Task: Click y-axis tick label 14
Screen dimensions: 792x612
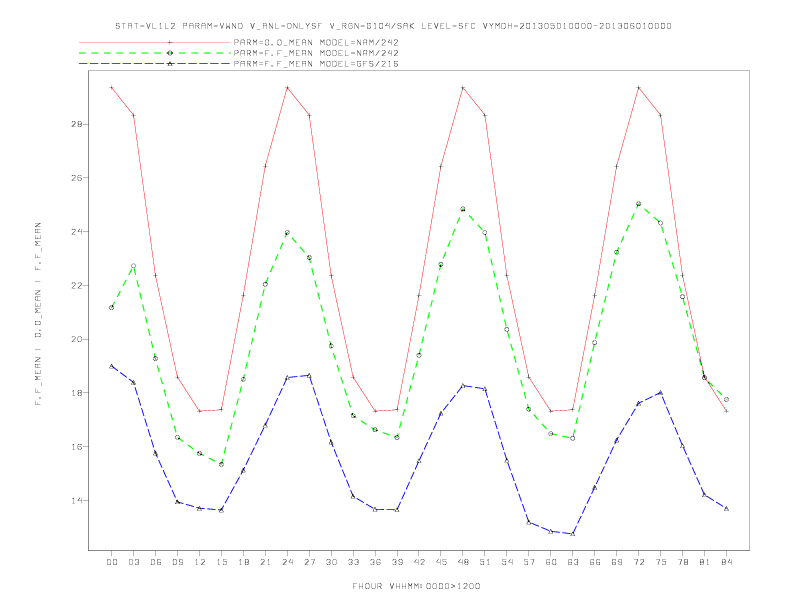Action: click(x=77, y=500)
